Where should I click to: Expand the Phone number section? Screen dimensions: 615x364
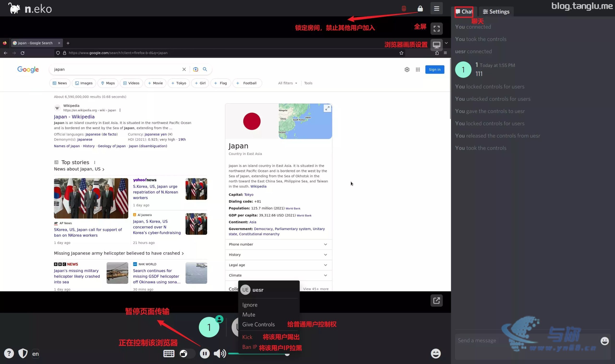click(278, 244)
